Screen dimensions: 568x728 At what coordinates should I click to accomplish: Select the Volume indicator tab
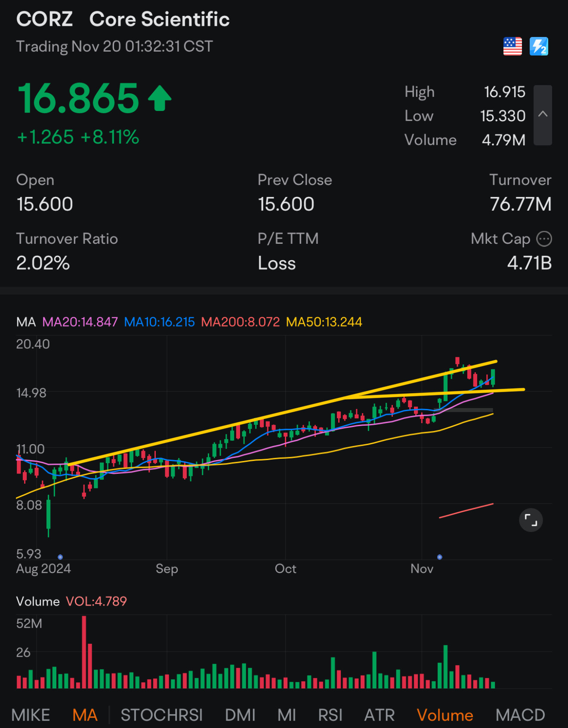click(445, 715)
